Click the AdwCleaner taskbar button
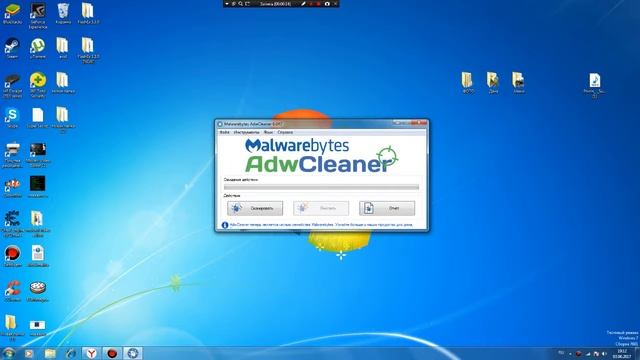The image size is (640, 360). [x=133, y=353]
